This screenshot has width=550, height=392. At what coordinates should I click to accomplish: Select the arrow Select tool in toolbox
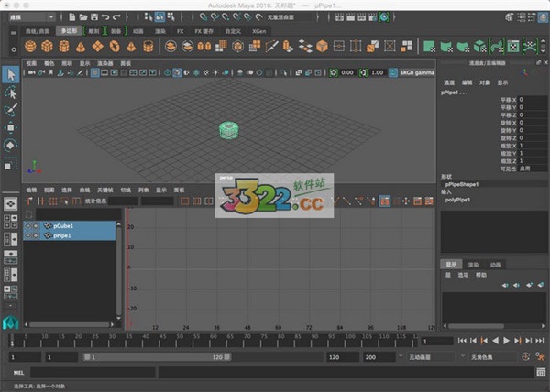tap(10, 74)
